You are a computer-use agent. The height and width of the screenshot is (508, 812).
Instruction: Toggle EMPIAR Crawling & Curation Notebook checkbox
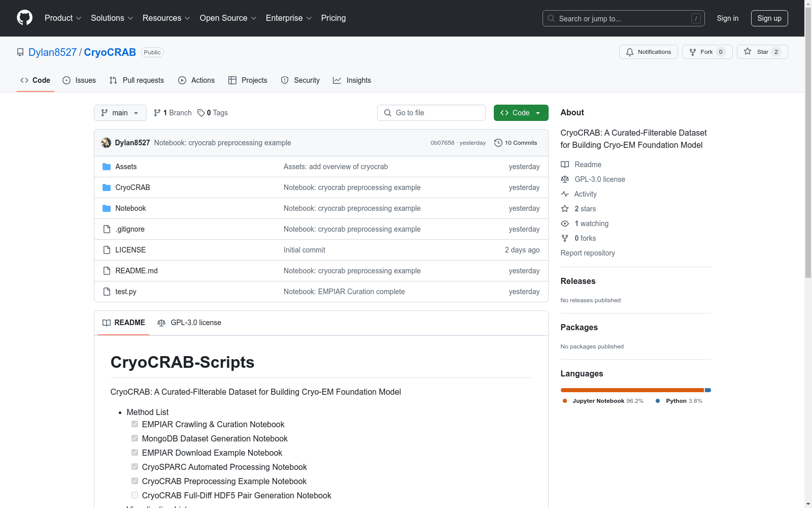pos(134,424)
